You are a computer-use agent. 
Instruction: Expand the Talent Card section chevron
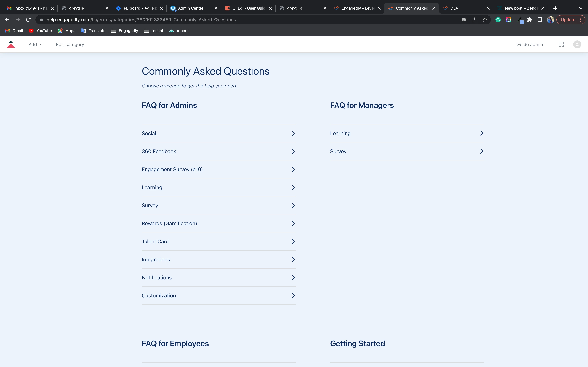[x=293, y=241]
